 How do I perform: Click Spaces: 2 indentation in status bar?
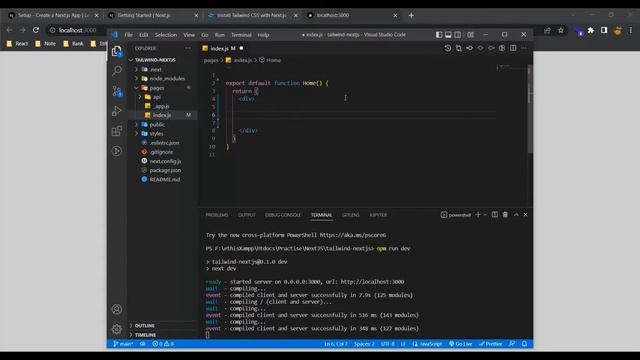coord(364,344)
